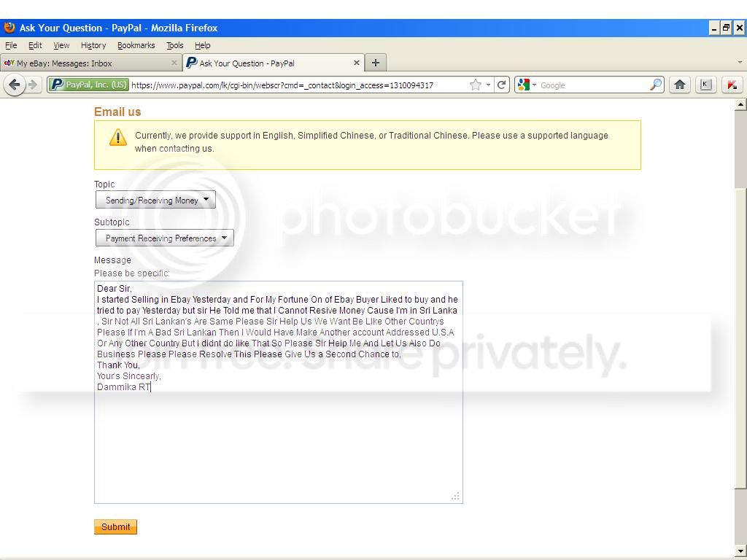The width and height of the screenshot is (747, 560).
Task: Bookmark this page with the star icon
Action: coord(475,85)
